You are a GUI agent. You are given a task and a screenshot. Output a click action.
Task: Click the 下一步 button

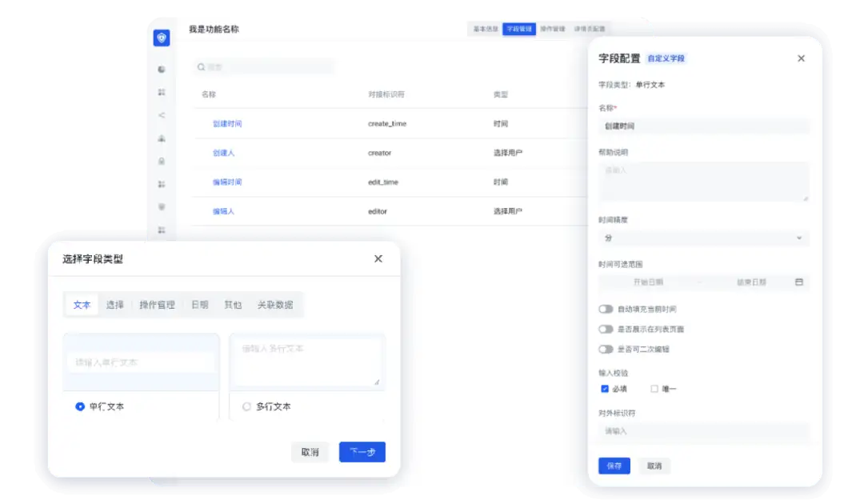[x=362, y=452]
